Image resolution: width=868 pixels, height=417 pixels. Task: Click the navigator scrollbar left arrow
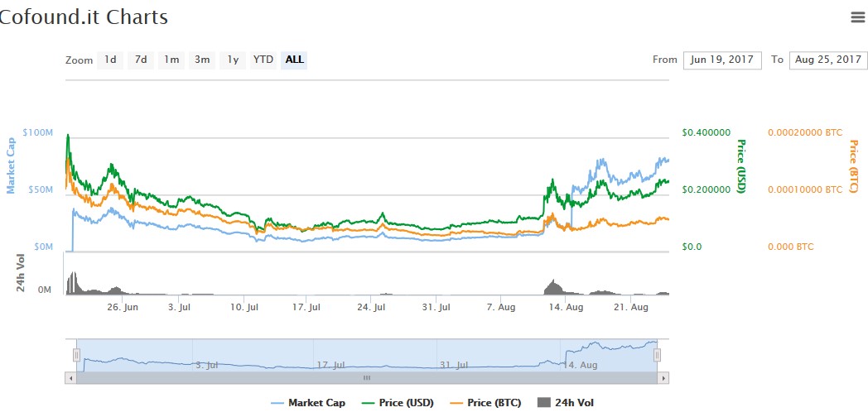70,378
